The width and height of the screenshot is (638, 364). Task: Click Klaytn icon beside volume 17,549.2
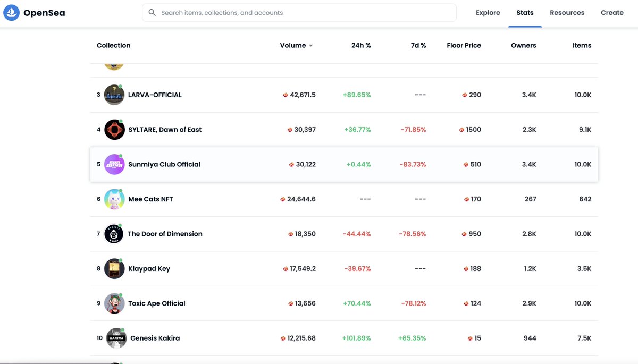pos(286,269)
